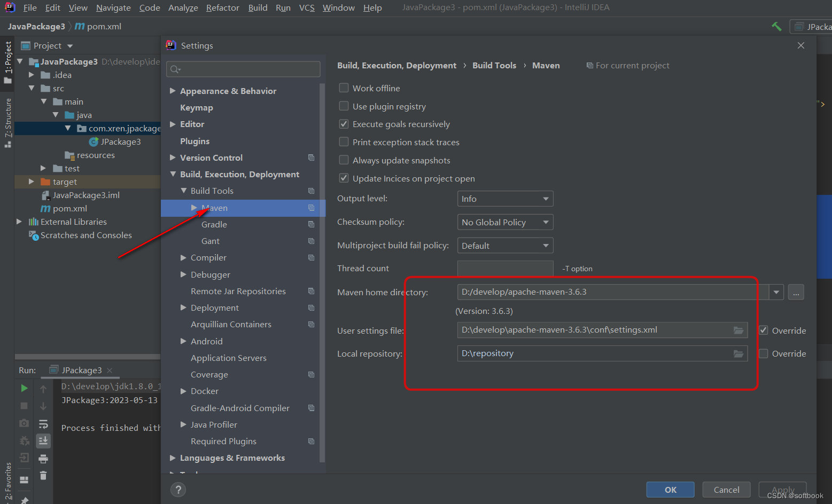Open the File menu
Image resolution: width=832 pixels, height=504 pixels.
coord(30,7)
